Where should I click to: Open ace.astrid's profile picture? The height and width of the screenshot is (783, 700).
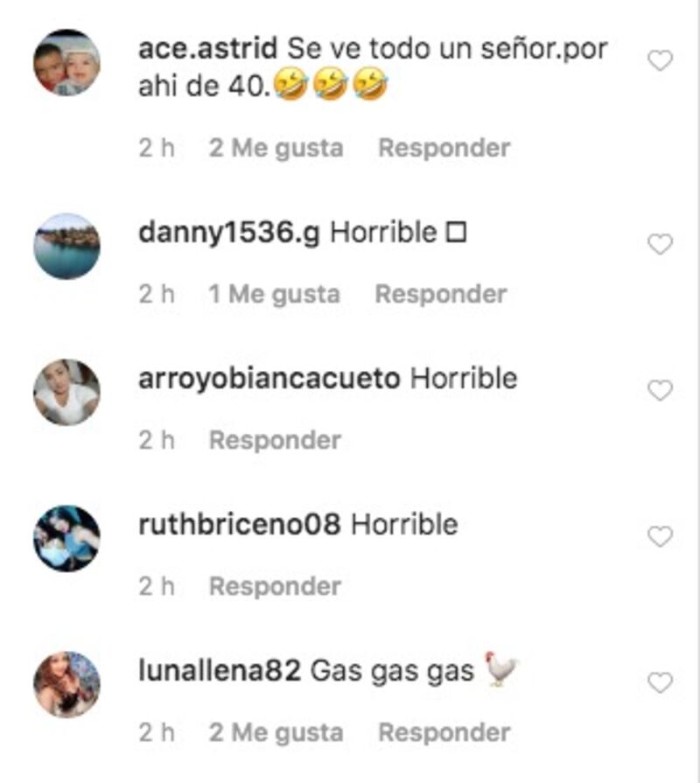pyautogui.click(x=66, y=62)
